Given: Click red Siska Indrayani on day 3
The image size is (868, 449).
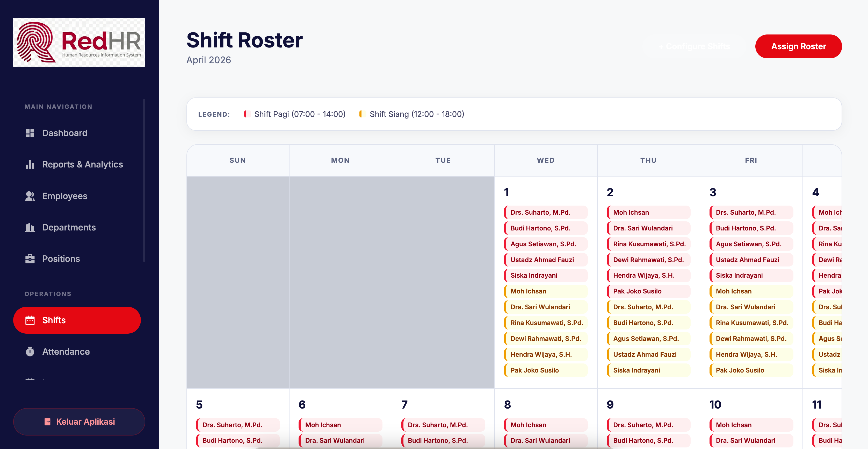Looking at the screenshot, I should pyautogui.click(x=751, y=275).
